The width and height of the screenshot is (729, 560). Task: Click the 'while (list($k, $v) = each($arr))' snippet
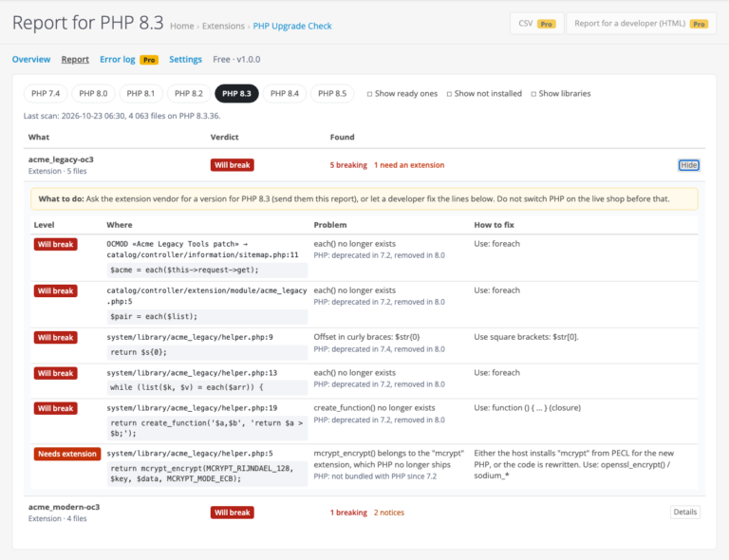(x=207, y=387)
